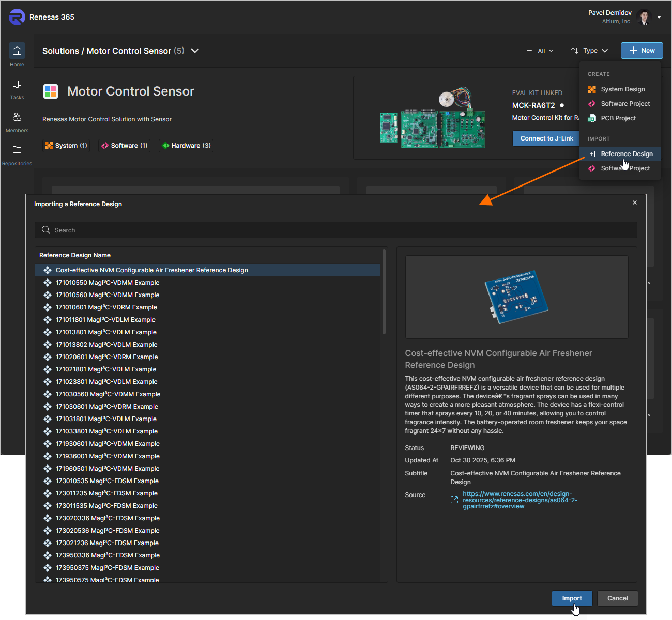The height and width of the screenshot is (620, 672).
Task: Close the Importing a Reference Design dialog
Action: (x=635, y=203)
